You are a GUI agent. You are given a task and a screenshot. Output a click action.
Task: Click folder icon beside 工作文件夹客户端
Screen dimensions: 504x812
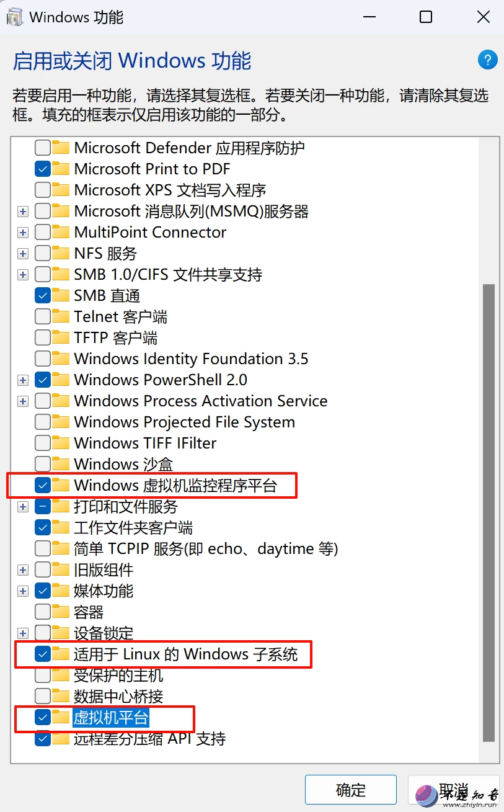point(61,527)
